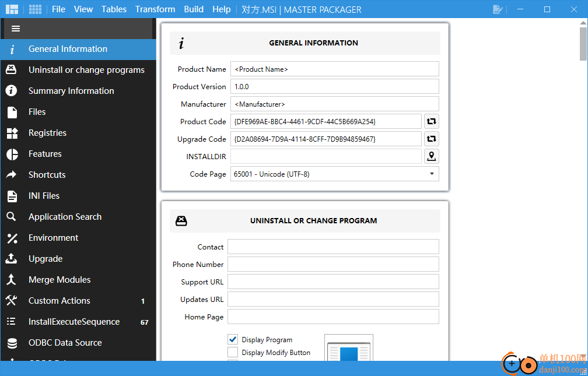This screenshot has height=376, width=588.
Task: Maximize the Master Packager window
Action: coord(547,9)
